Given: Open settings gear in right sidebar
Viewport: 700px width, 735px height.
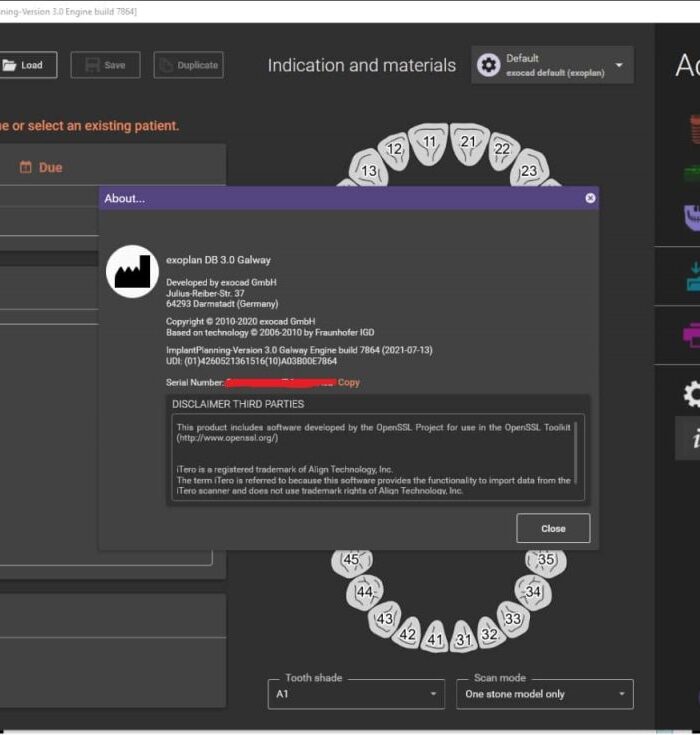Looking at the screenshot, I should tap(691, 394).
